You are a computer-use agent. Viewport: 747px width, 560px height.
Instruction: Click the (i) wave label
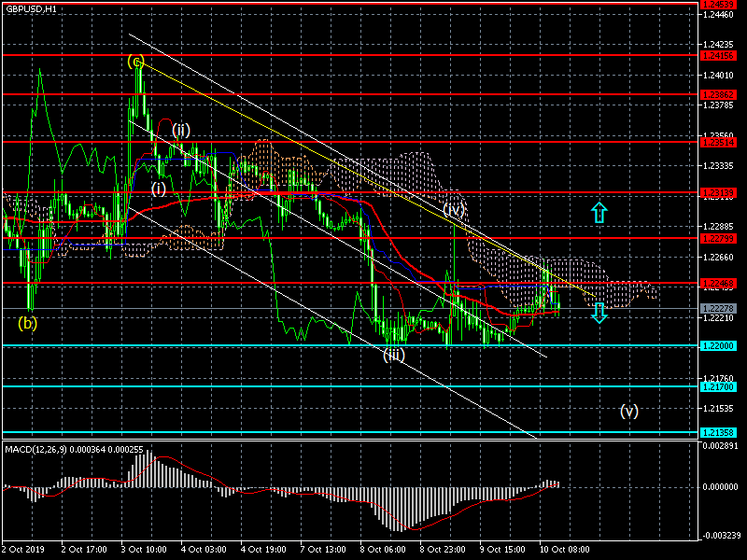(x=159, y=189)
